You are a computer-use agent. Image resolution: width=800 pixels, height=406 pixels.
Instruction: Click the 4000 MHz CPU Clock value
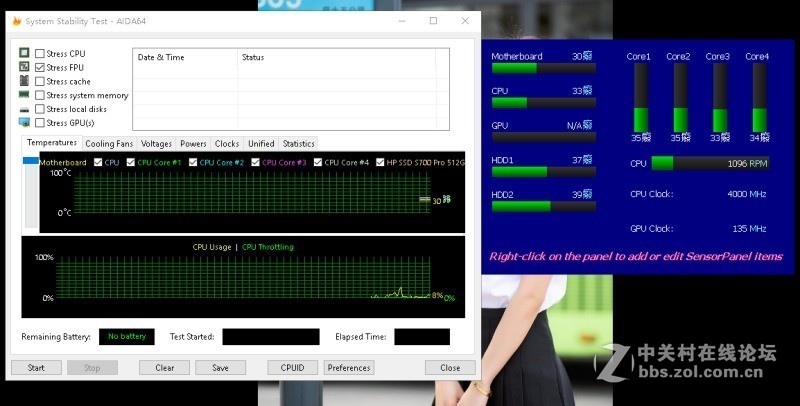(x=747, y=194)
